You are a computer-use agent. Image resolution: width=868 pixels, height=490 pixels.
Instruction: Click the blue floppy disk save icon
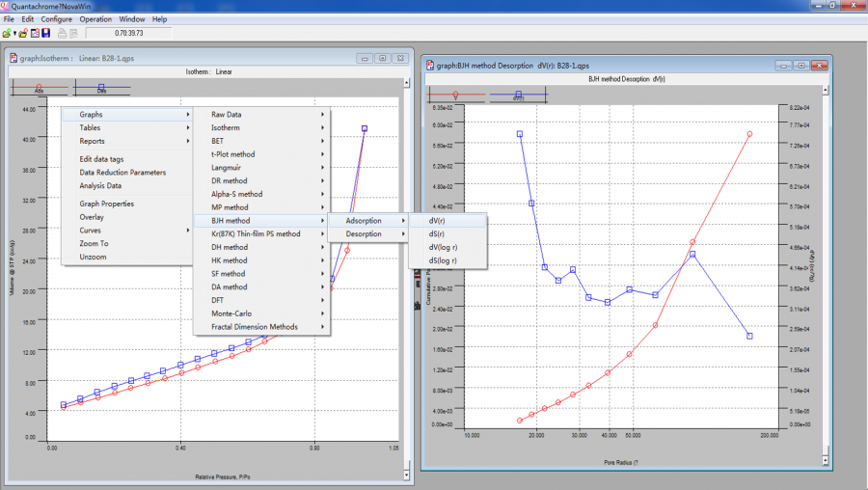point(45,33)
